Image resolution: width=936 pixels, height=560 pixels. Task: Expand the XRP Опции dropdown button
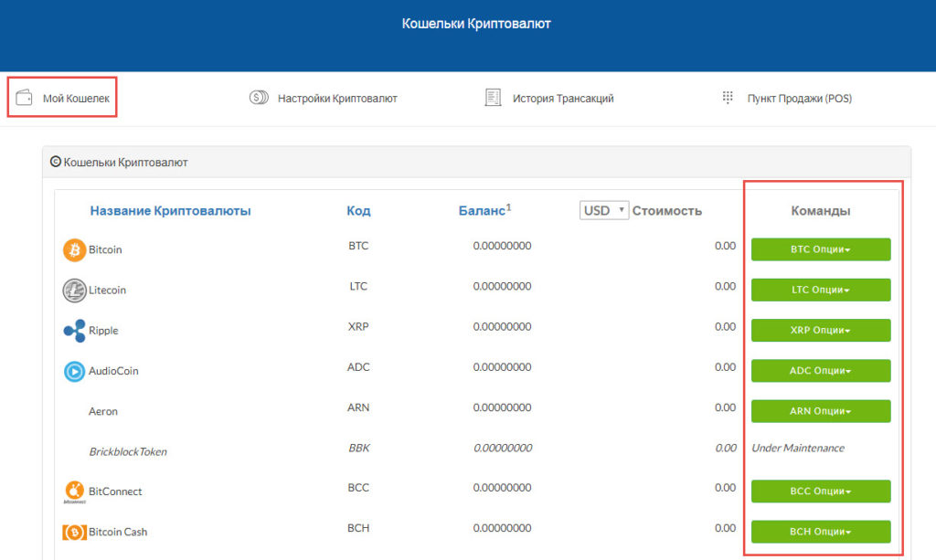(821, 331)
